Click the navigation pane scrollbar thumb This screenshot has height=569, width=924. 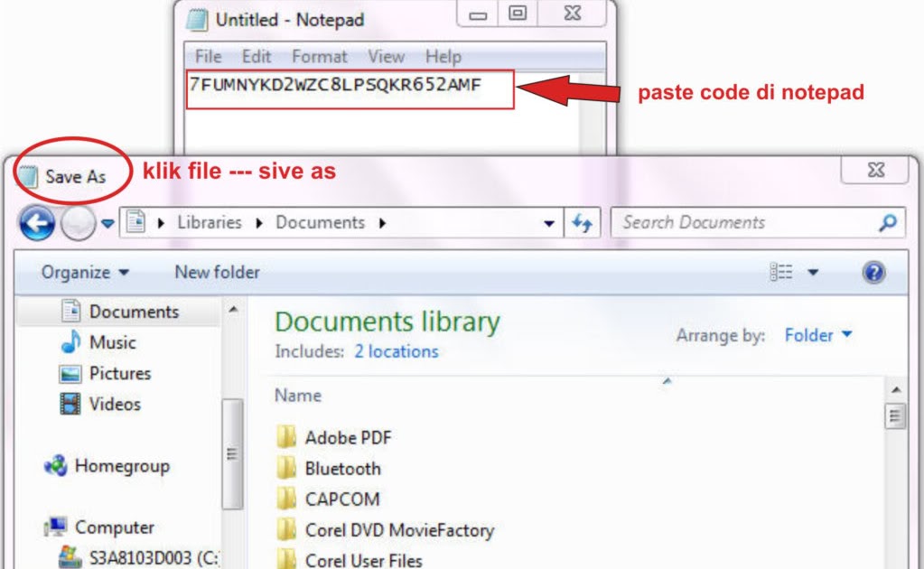click(232, 453)
